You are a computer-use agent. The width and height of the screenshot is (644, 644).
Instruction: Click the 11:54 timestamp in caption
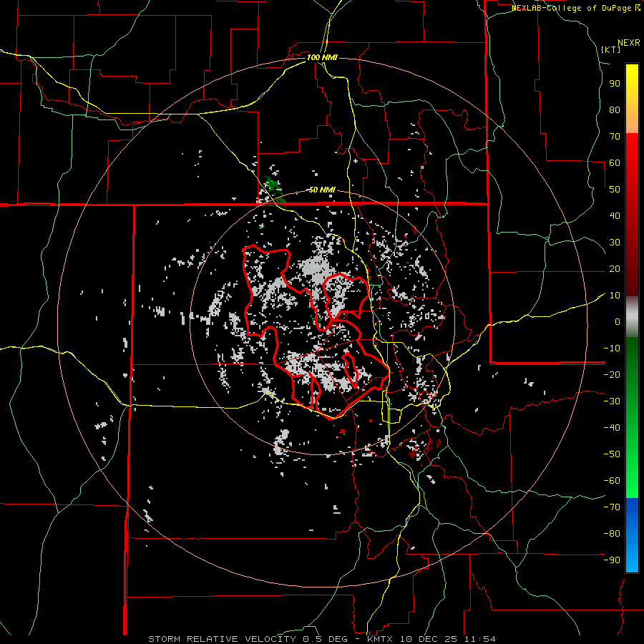(482, 638)
